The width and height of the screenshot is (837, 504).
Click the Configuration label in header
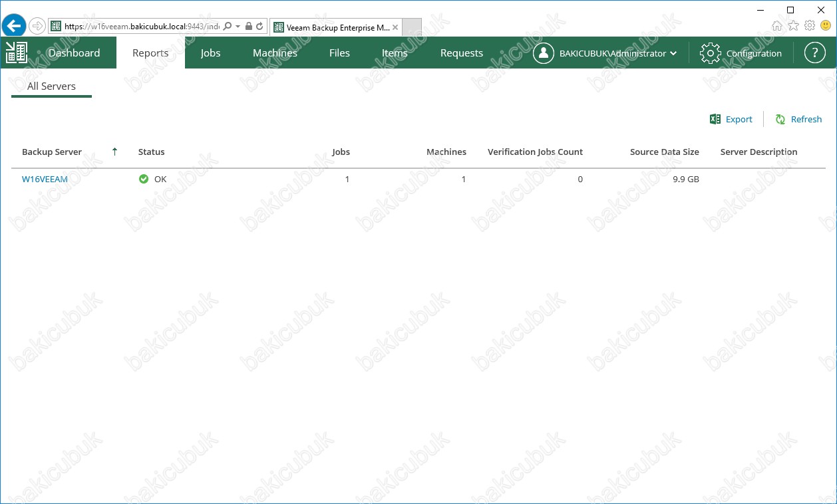click(754, 54)
